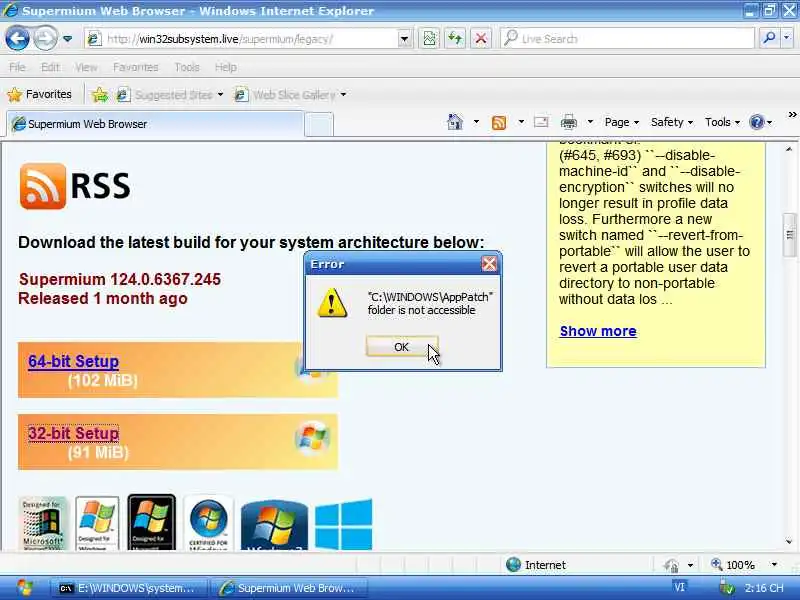Open the Edit menu
The image size is (800, 600).
50,67
